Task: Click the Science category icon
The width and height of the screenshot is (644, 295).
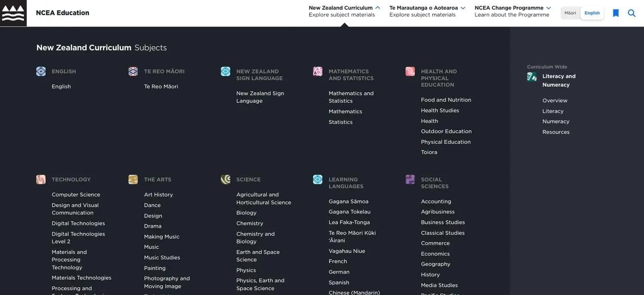Action: coord(225,180)
